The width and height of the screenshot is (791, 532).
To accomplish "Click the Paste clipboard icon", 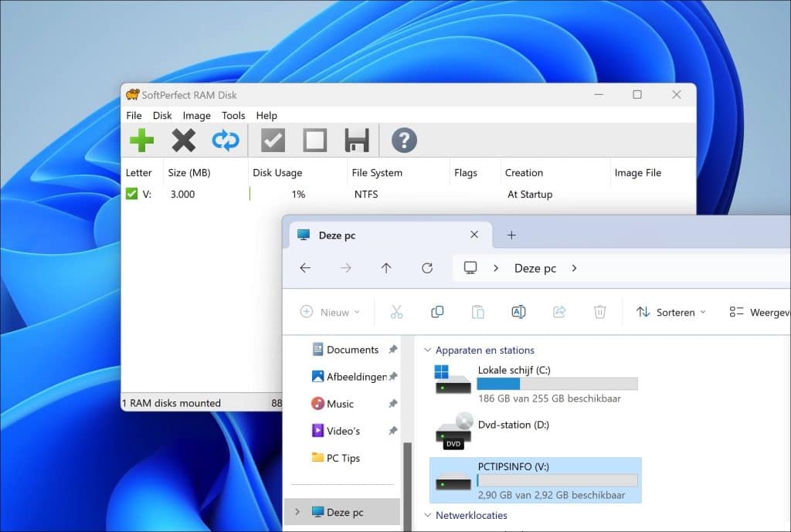I will pyautogui.click(x=477, y=312).
